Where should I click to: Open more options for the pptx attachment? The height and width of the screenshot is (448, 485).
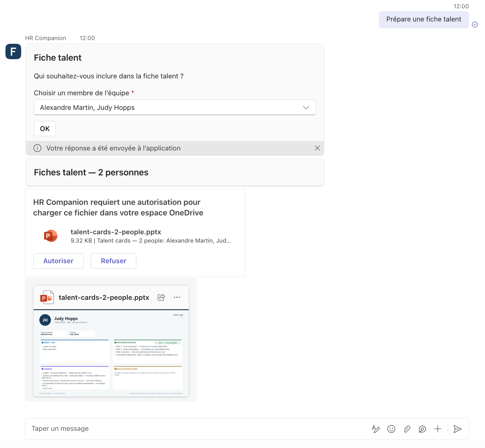point(177,297)
